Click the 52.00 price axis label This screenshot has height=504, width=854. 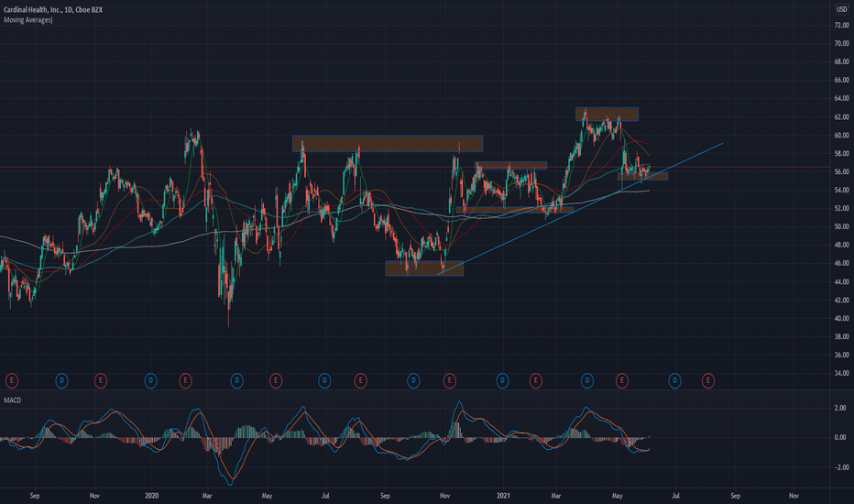pos(841,208)
